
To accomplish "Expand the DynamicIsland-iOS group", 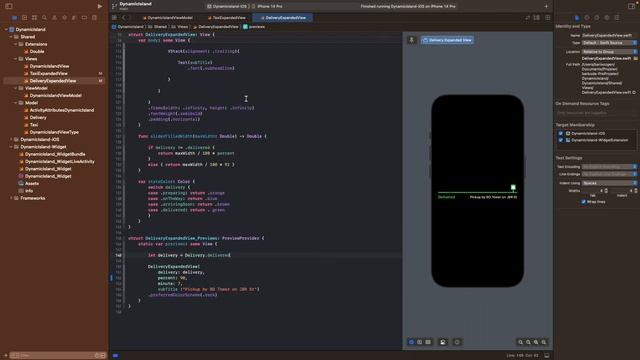I will pos(11,140).
